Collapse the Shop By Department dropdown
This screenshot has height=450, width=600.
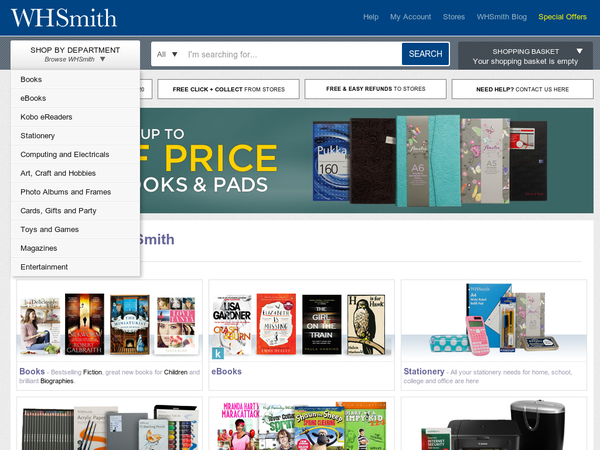pyautogui.click(x=75, y=55)
